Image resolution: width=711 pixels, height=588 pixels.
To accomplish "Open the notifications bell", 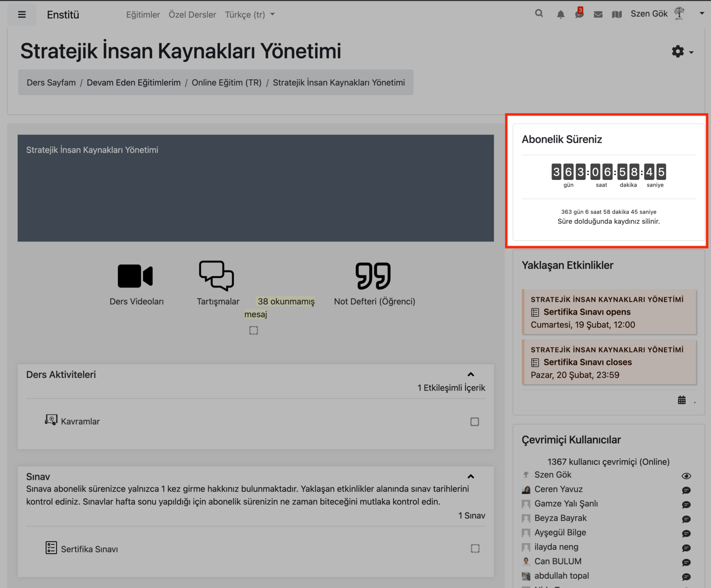I will pos(560,15).
